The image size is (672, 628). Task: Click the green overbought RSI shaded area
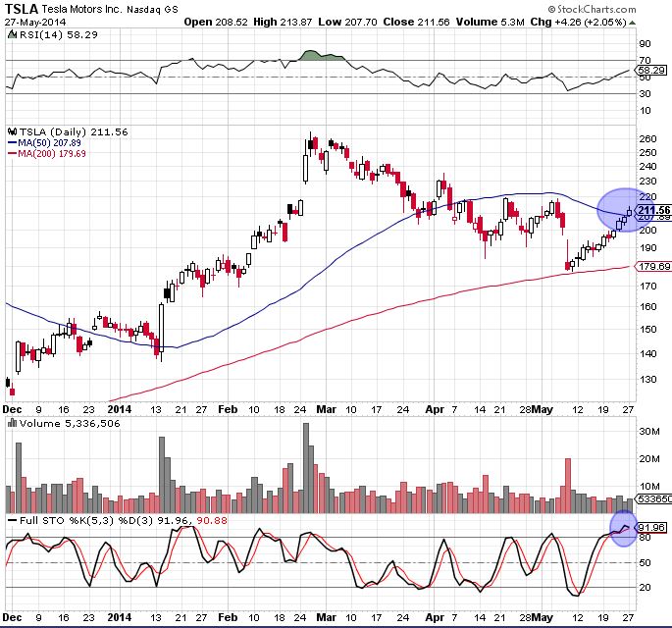321,56
